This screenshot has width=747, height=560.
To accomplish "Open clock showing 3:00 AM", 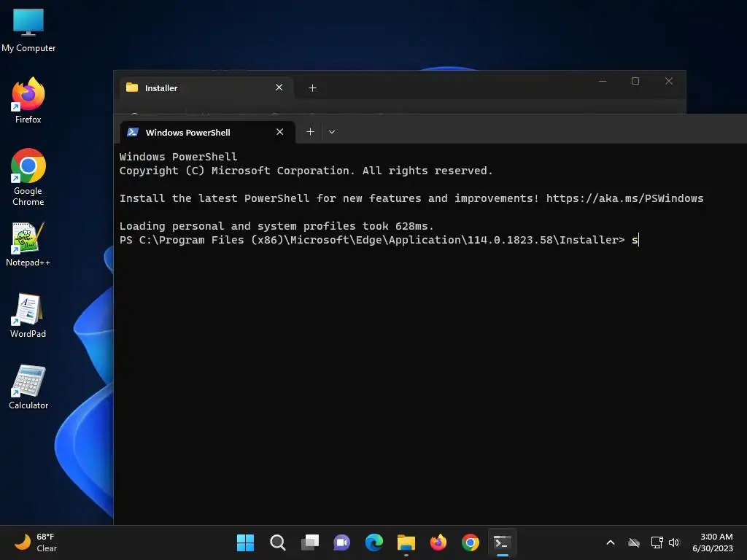I will click(x=712, y=542).
